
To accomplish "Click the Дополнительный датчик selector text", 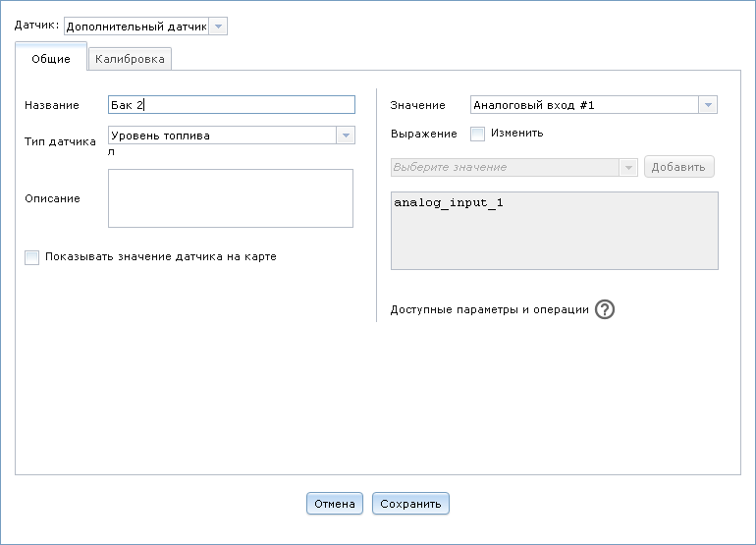I will point(135,27).
